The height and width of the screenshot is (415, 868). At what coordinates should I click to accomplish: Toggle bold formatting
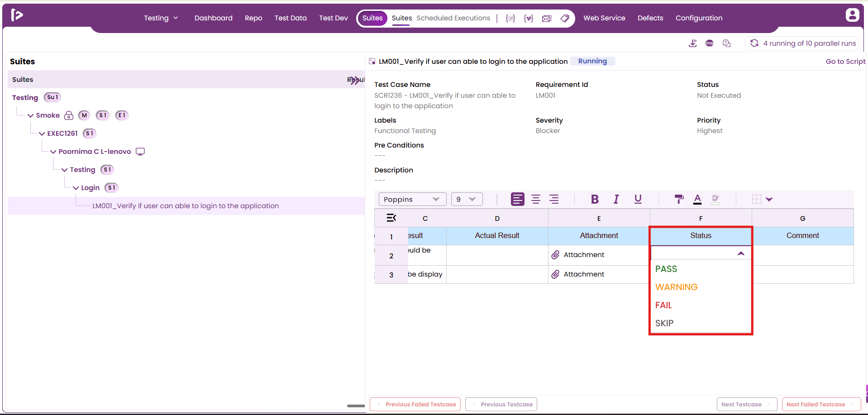tap(595, 199)
